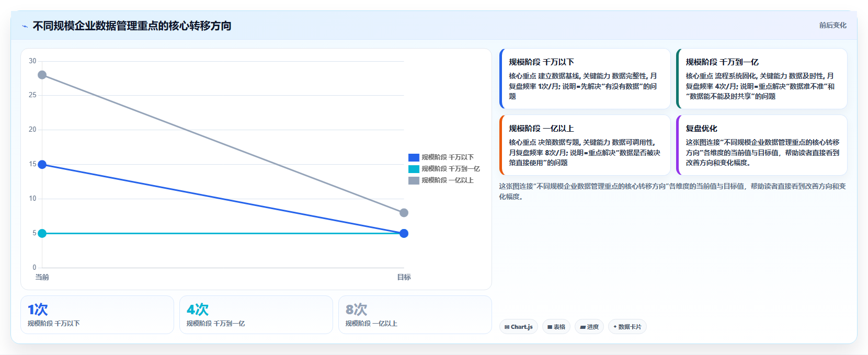The height and width of the screenshot is (355, 868).
Task: Click the y-axis label 10
Action: (x=32, y=199)
